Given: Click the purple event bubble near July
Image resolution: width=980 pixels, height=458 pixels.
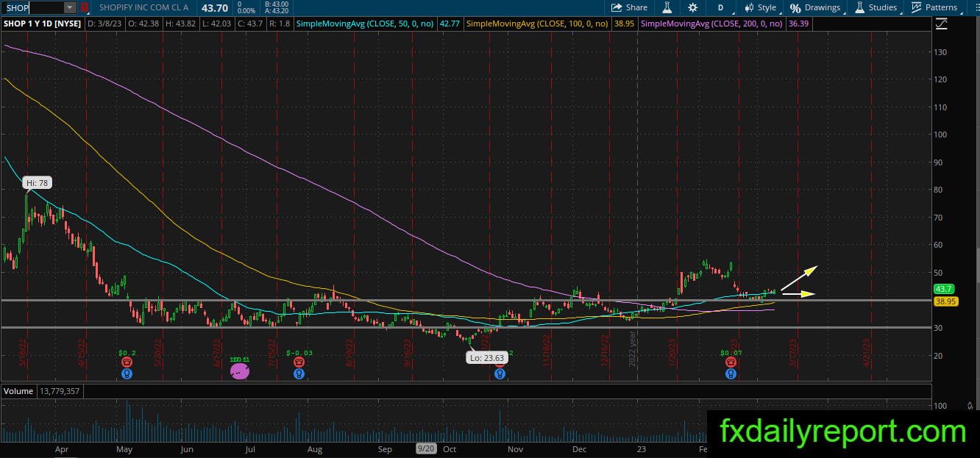Looking at the screenshot, I should [x=239, y=371].
